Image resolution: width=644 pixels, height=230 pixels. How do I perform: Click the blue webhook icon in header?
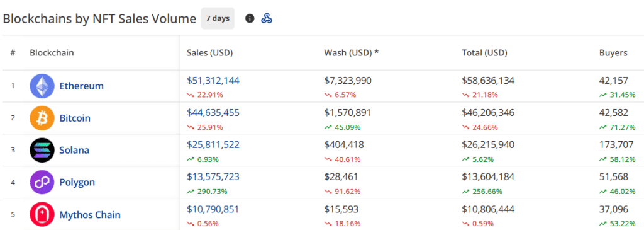[x=267, y=18]
